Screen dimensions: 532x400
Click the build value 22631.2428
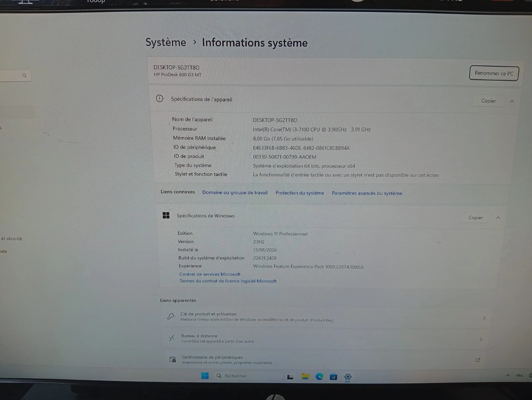(x=265, y=258)
